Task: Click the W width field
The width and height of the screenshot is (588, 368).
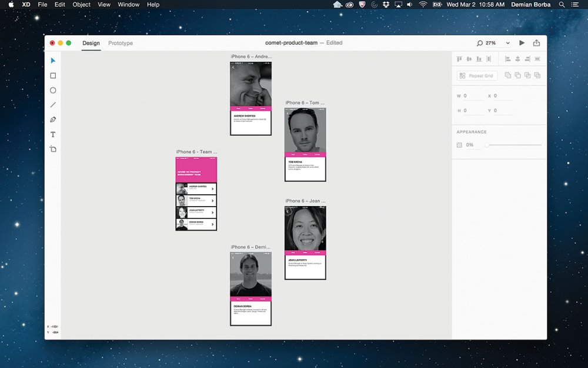Action: 473,96
